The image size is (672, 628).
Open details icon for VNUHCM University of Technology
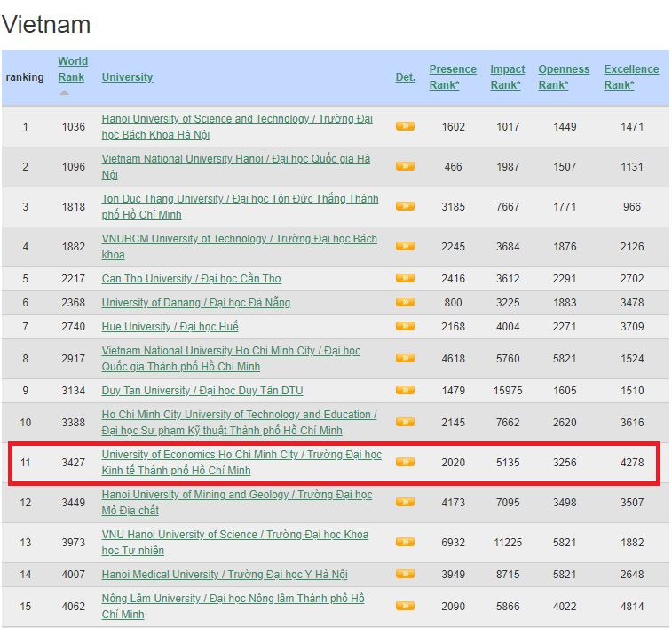pos(405,246)
